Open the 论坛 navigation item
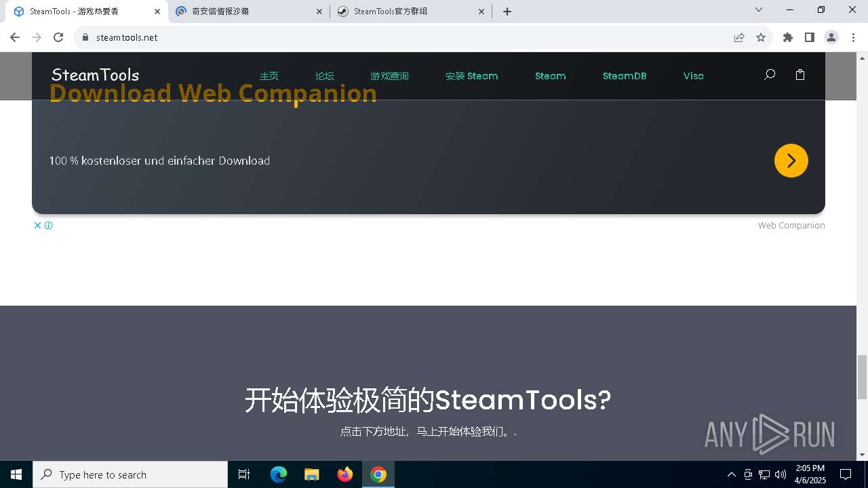 pos(325,76)
